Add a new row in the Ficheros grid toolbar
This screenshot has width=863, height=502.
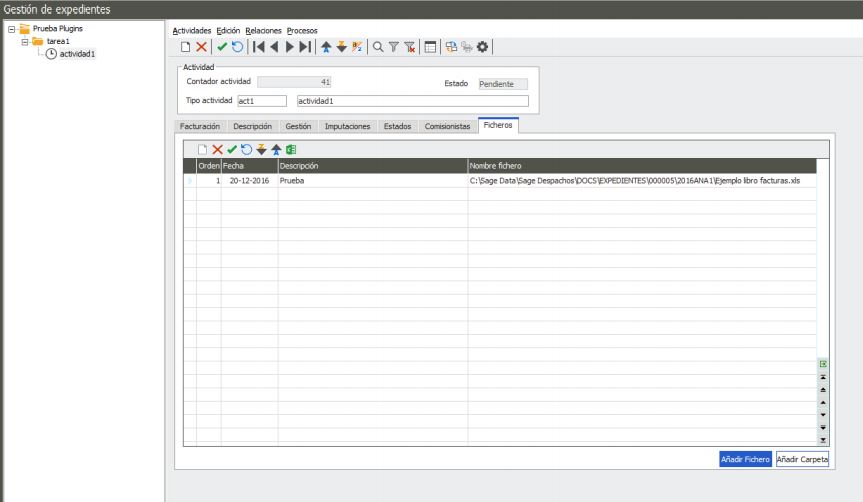(203, 150)
